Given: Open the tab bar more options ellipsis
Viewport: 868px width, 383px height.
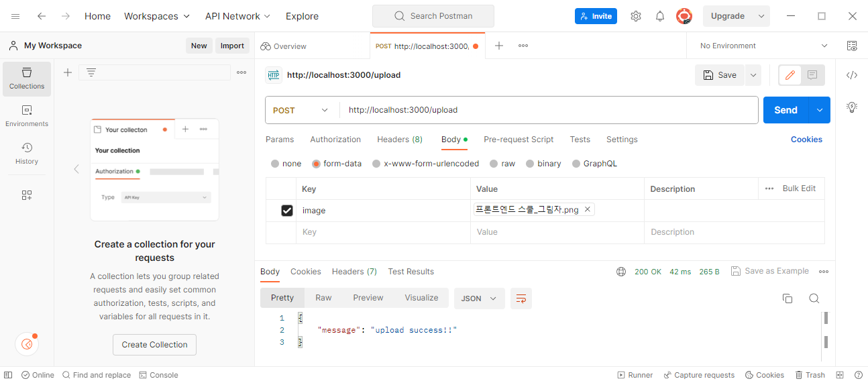Looking at the screenshot, I should (x=523, y=46).
